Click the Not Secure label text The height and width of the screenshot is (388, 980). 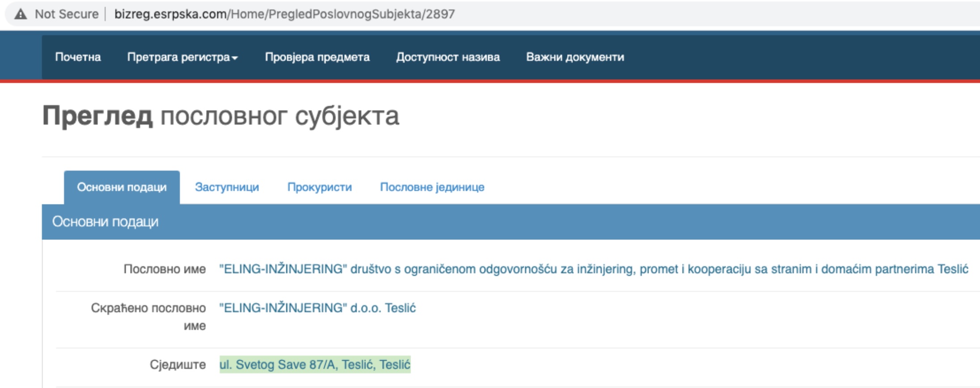pos(67,14)
